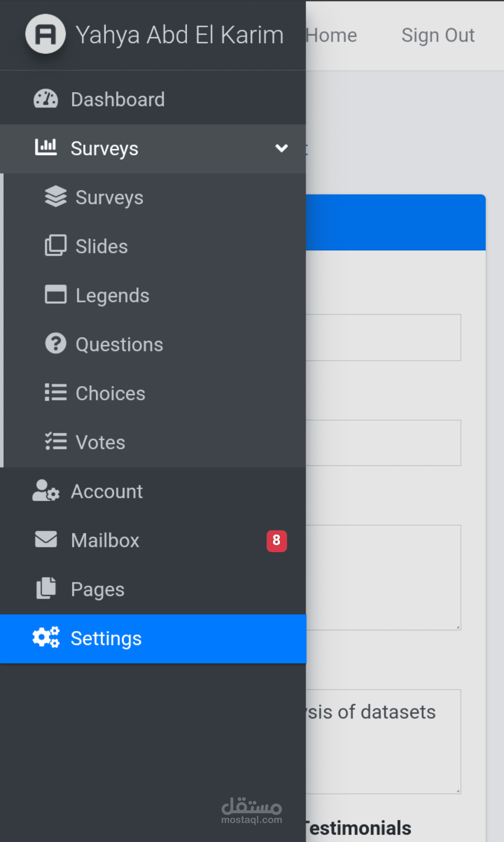This screenshot has width=504, height=842.
Task: Click the Slides icon in submenu
Action: pyautogui.click(x=55, y=245)
